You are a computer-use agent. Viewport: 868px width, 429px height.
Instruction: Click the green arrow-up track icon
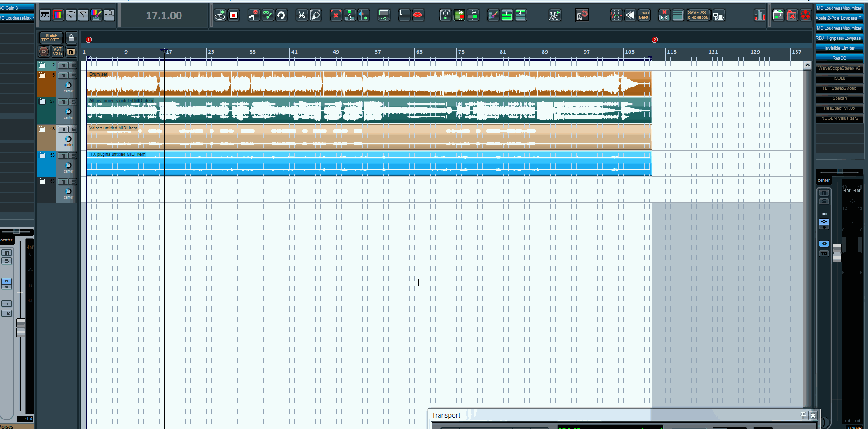506,15
